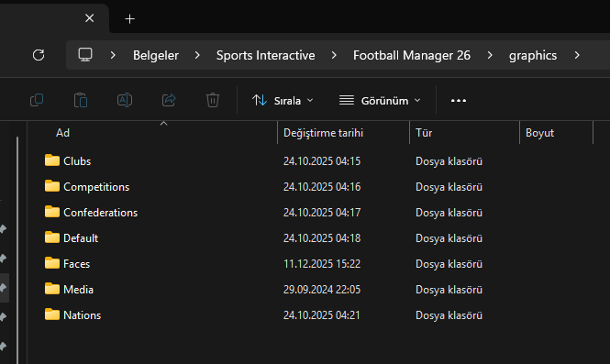Select the Competitions folder icon
This screenshot has width=610, height=364.
point(52,186)
